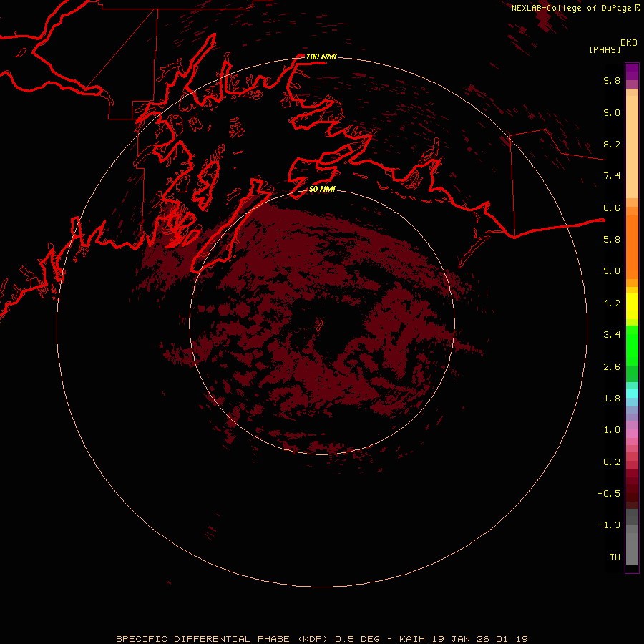Click the 01:19 timestamp in the caption
644x644 pixels.
[x=512, y=639]
